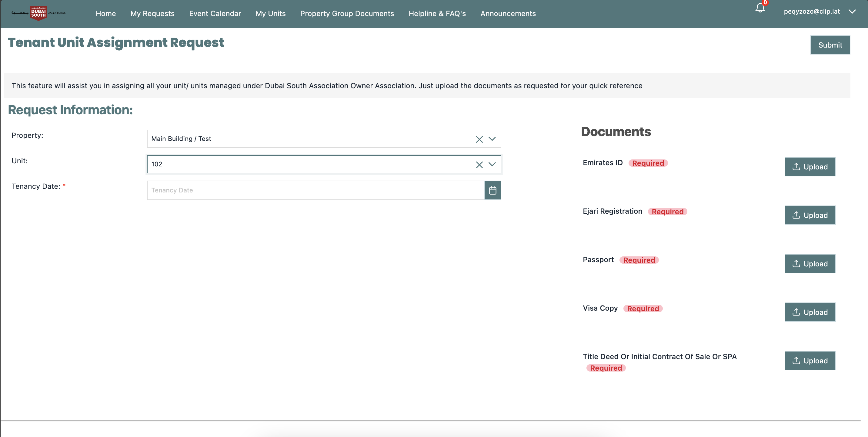Click the Dubai South Association logo
Image resolution: width=868 pixels, height=437 pixels.
click(x=38, y=13)
